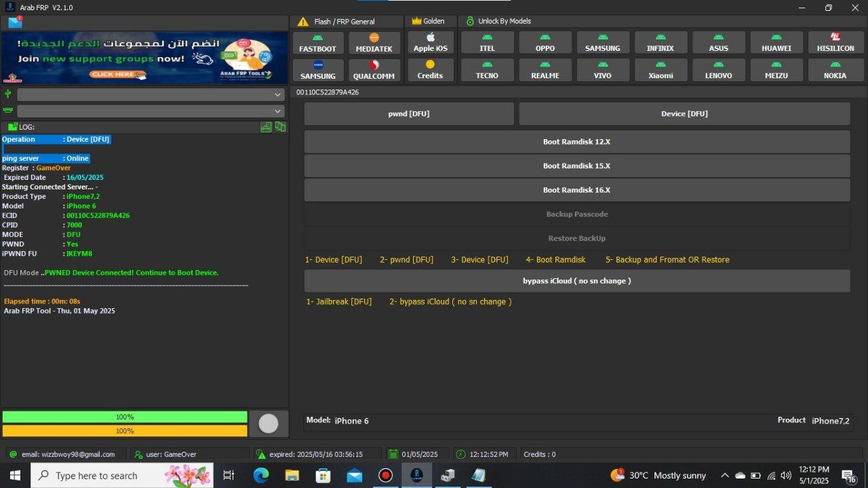Click the save log icon
Image resolution: width=868 pixels, height=488 pixels.
(267, 127)
